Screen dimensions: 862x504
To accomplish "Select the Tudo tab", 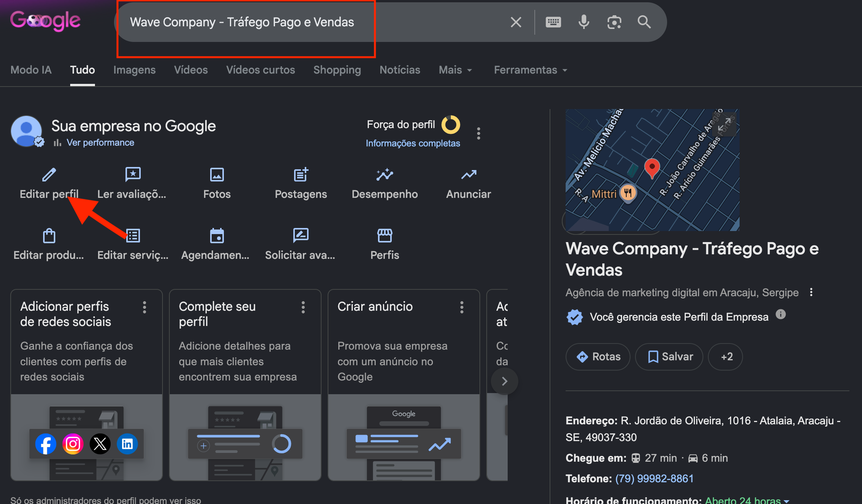I will [x=82, y=70].
